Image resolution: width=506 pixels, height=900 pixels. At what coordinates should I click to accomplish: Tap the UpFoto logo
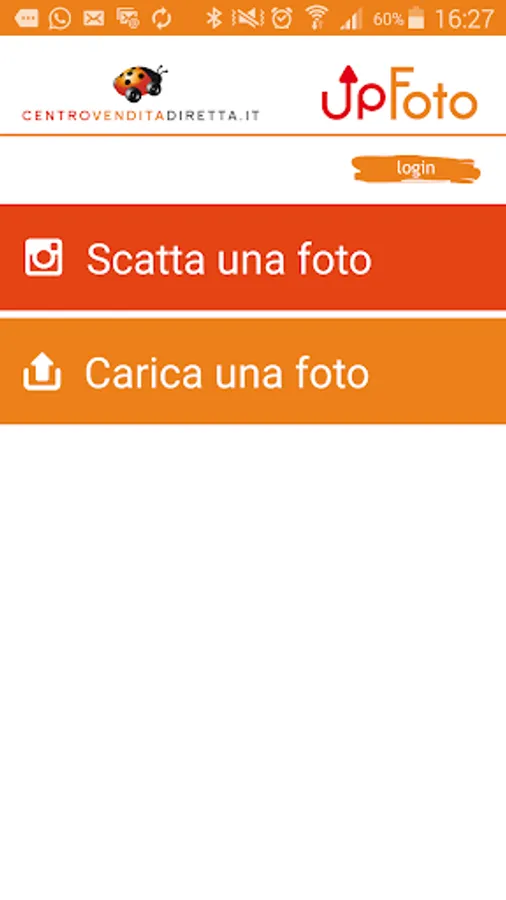tap(399, 93)
